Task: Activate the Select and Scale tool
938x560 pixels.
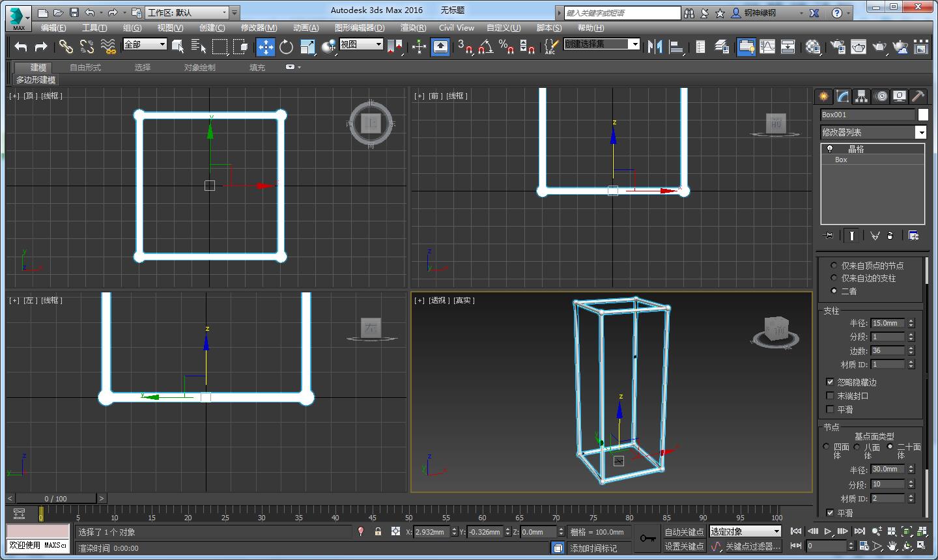Action: [x=307, y=46]
